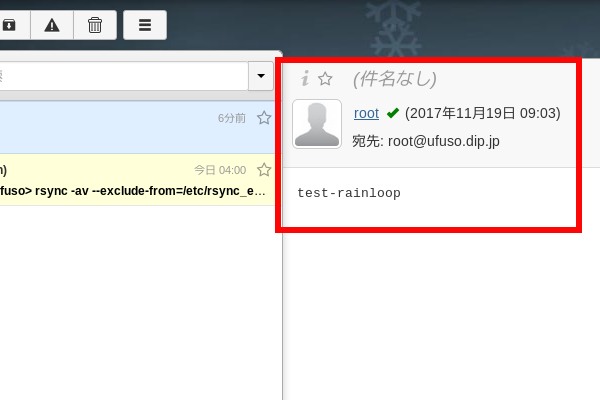Toggle star on the opened message header

pos(325,80)
